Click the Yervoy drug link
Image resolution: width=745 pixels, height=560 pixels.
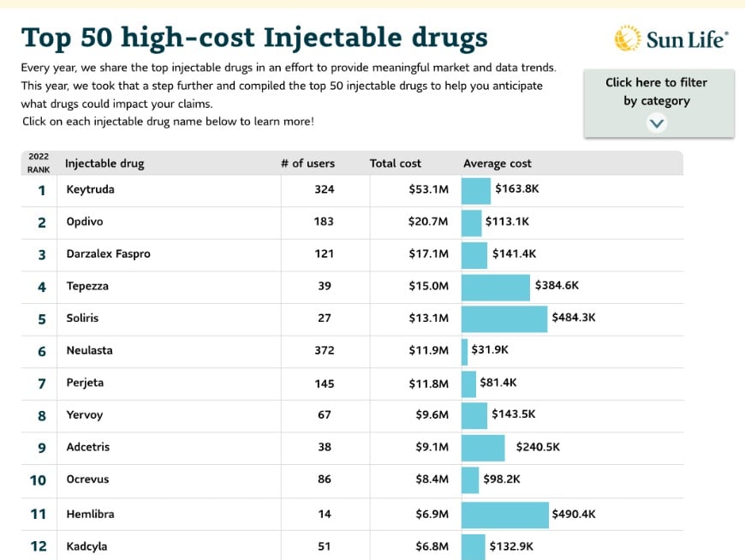(82, 415)
